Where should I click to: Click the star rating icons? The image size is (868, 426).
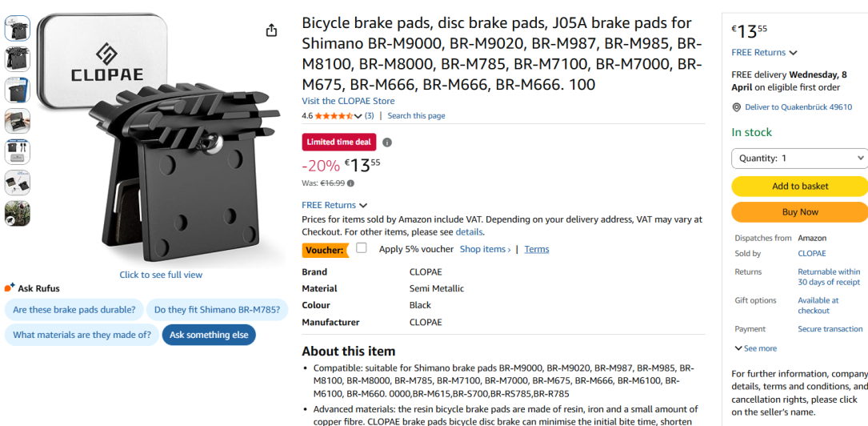point(334,116)
